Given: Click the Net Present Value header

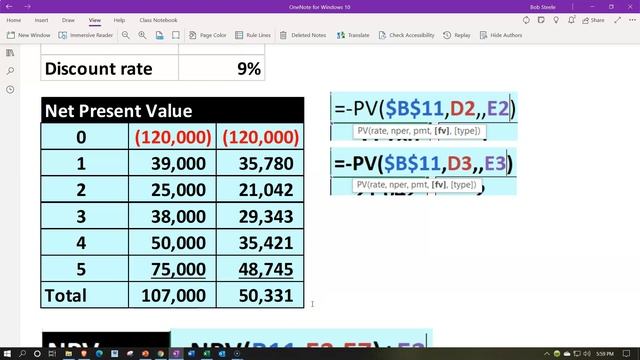Looking at the screenshot, I should (x=172, y=110).
